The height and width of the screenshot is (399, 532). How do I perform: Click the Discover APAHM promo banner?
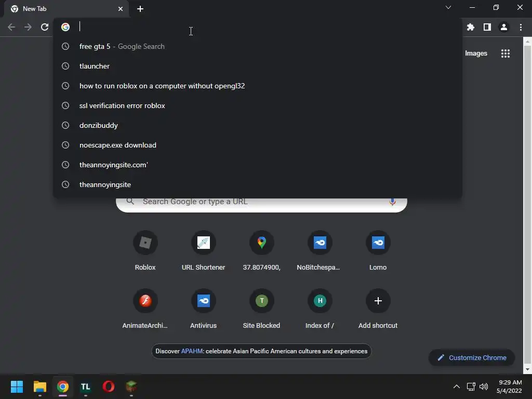[x=261, y=351]
